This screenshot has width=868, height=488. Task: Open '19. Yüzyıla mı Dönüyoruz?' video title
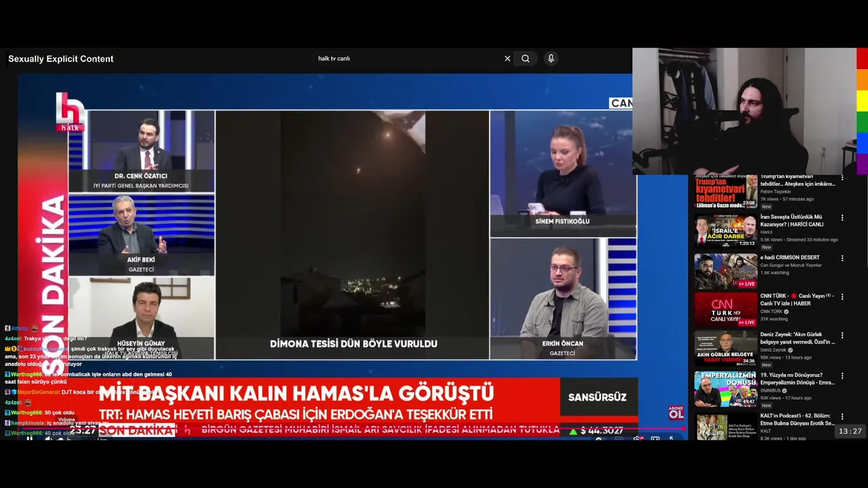click(797, 378)
